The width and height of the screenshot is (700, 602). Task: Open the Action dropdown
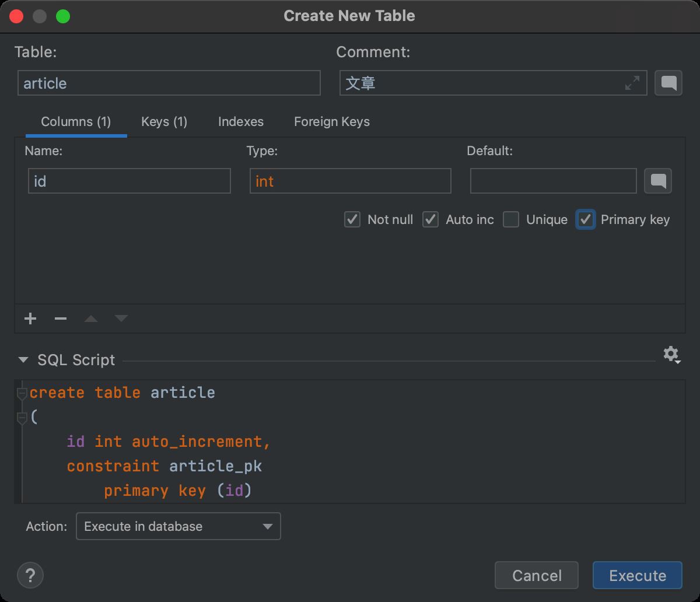click(178, 526)
